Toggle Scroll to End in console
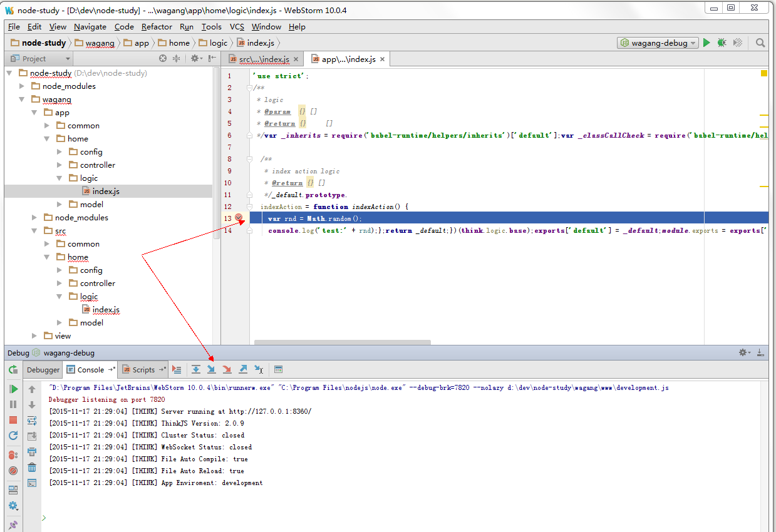This screenshot has width=776, height=532. point(32,436)
